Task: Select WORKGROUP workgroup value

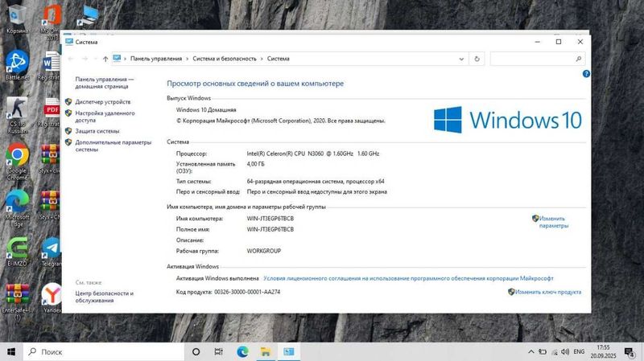Action: point(264,251)
